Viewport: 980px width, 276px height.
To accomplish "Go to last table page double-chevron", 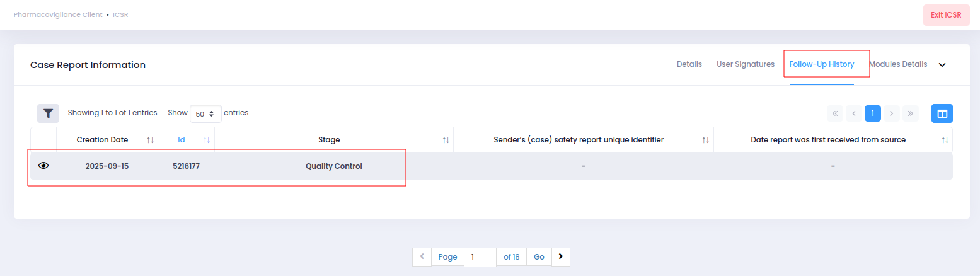I will click(910, 113).
